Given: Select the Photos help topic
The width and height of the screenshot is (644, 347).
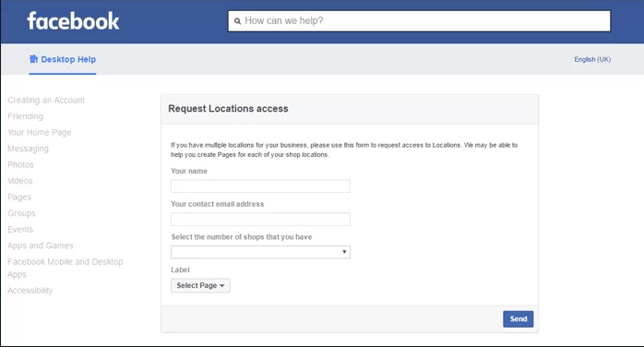Looking at the screenshot, I should (20, 164).
